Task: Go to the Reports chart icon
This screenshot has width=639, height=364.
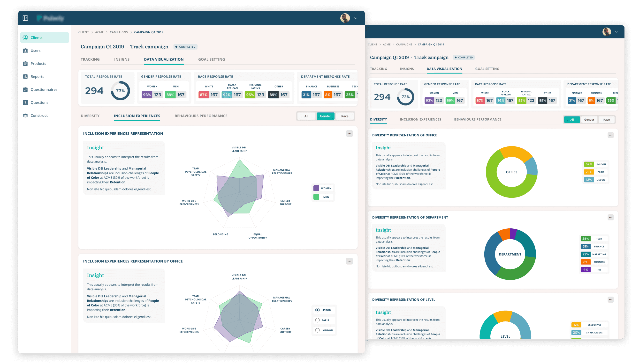Action: point(25,77)
